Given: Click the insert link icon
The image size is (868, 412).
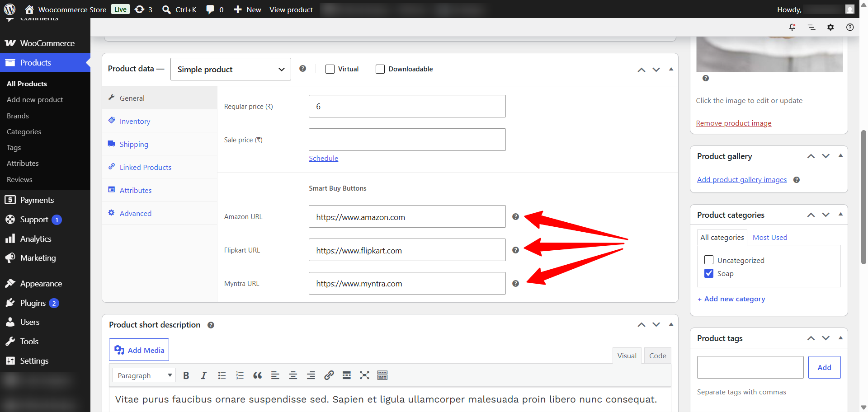Looking at the screenshot, I should pyautogui.click(x=329, y=375).
